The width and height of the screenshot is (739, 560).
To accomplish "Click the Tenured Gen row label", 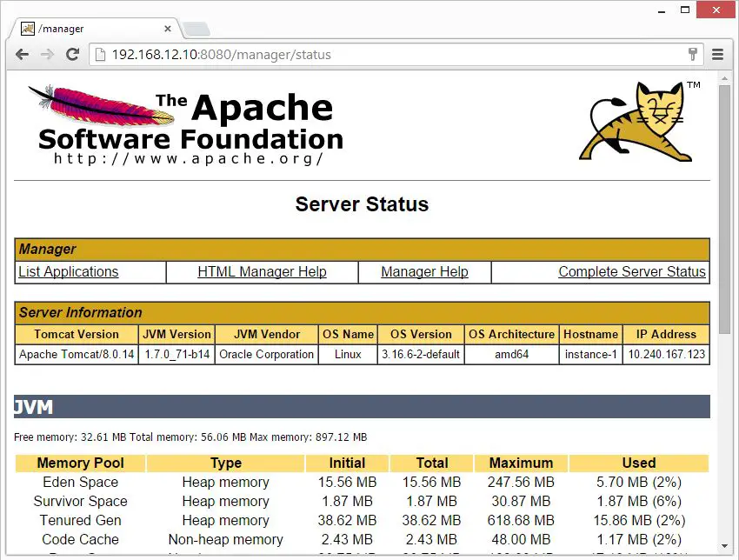I will [x=80, y=520].
